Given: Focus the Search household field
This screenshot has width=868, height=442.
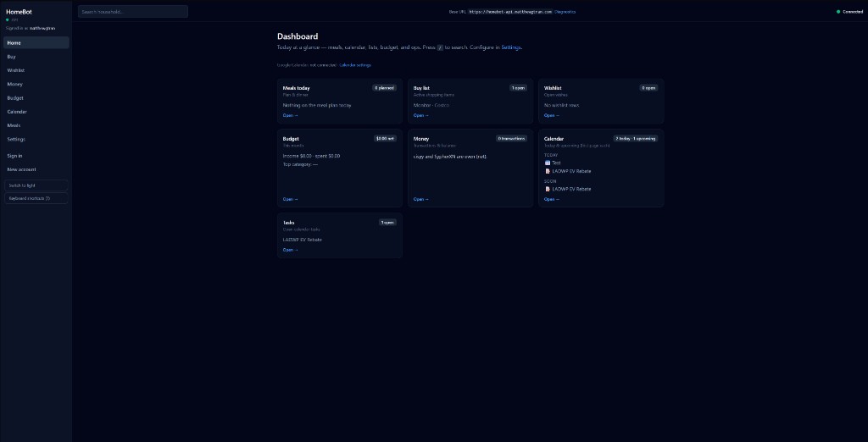Looking at the screenshot, I should coord(133,12).
